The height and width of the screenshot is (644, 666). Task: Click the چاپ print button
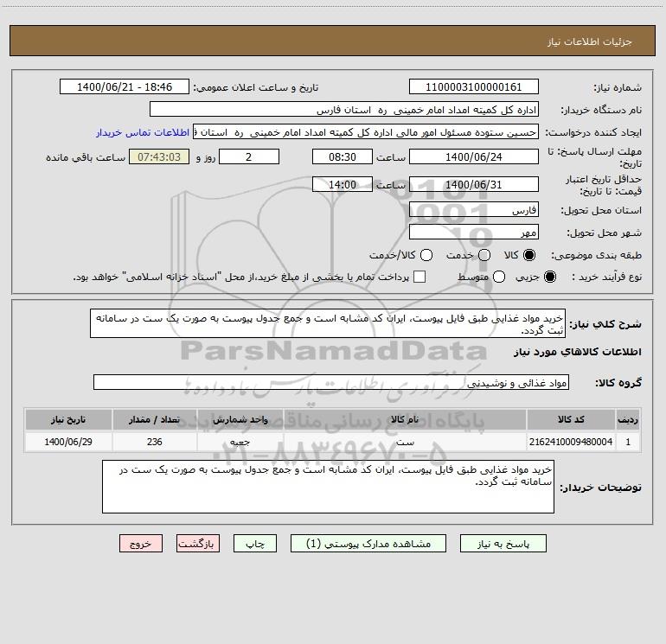255,544
